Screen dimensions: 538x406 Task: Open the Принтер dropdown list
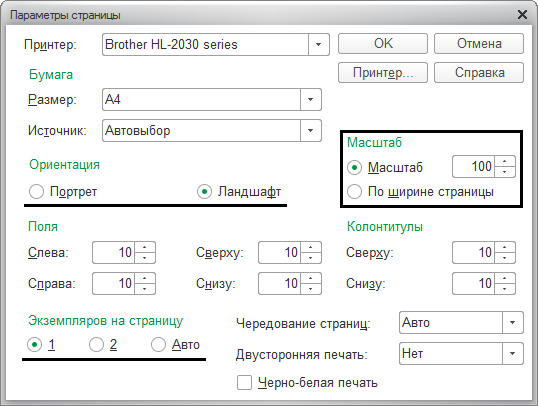[x=319, y=44]
